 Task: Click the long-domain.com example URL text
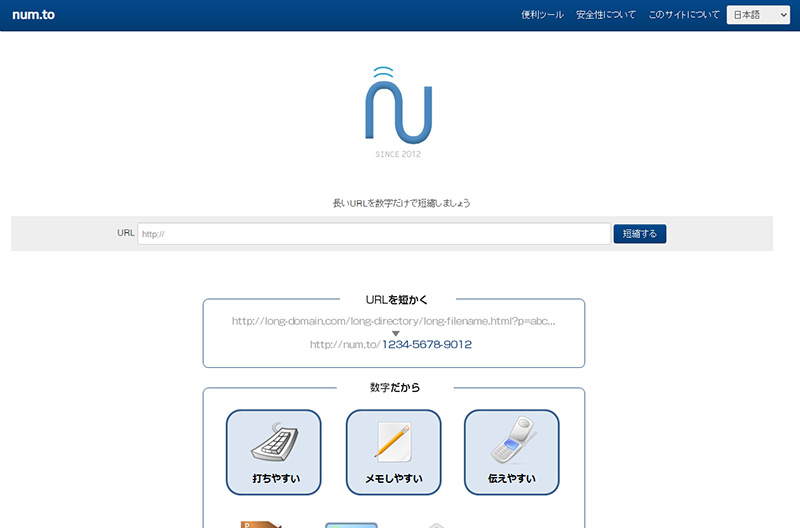point(393,321)
